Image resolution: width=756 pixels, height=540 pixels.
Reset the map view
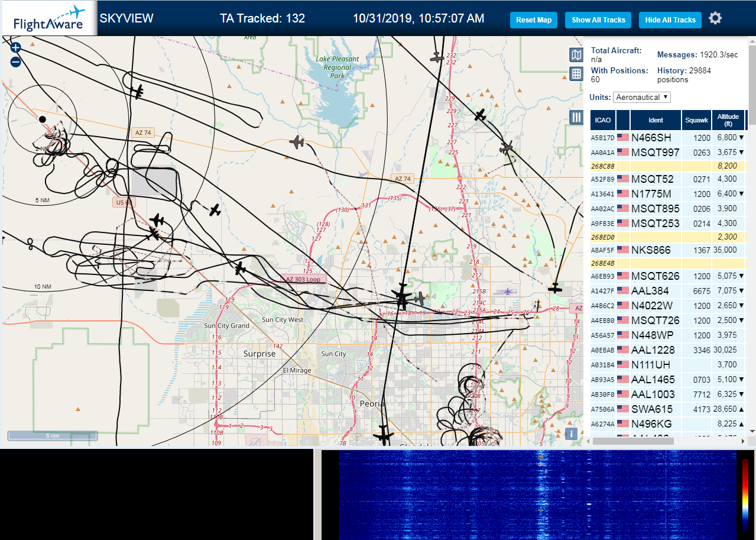pyautogui.click(x=534, y=20)
